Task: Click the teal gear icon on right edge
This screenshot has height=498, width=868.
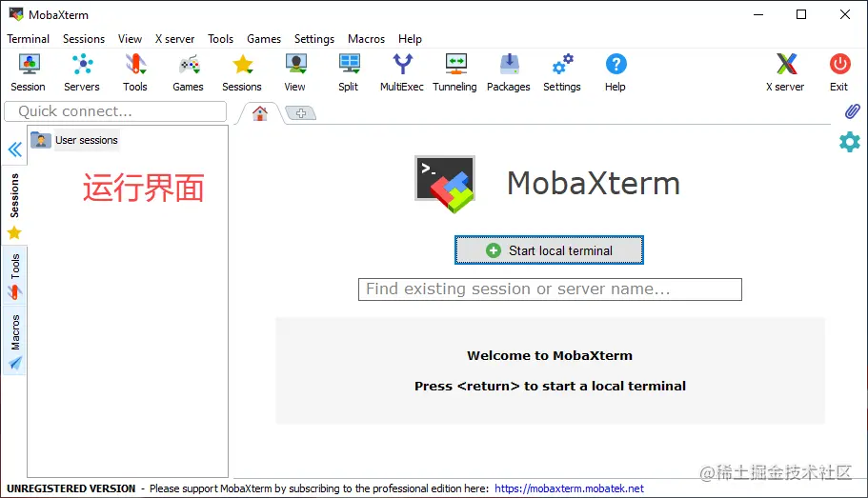Action: (850, 142)
